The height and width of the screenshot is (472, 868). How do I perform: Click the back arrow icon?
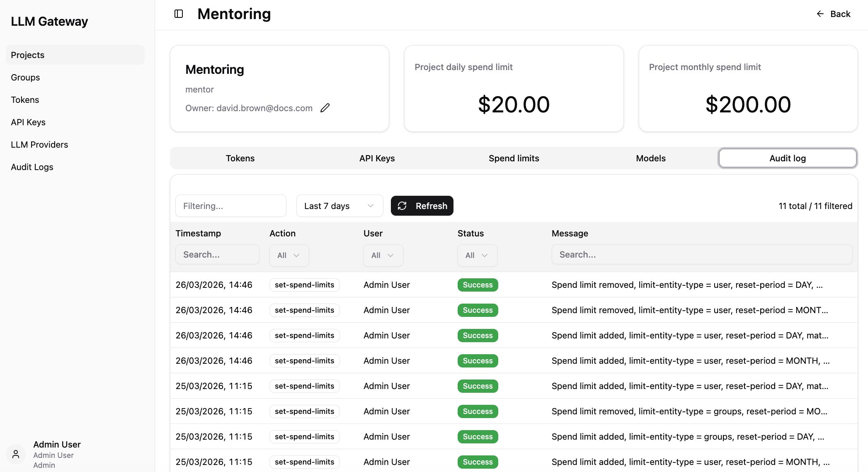click(x=820, y=14)
